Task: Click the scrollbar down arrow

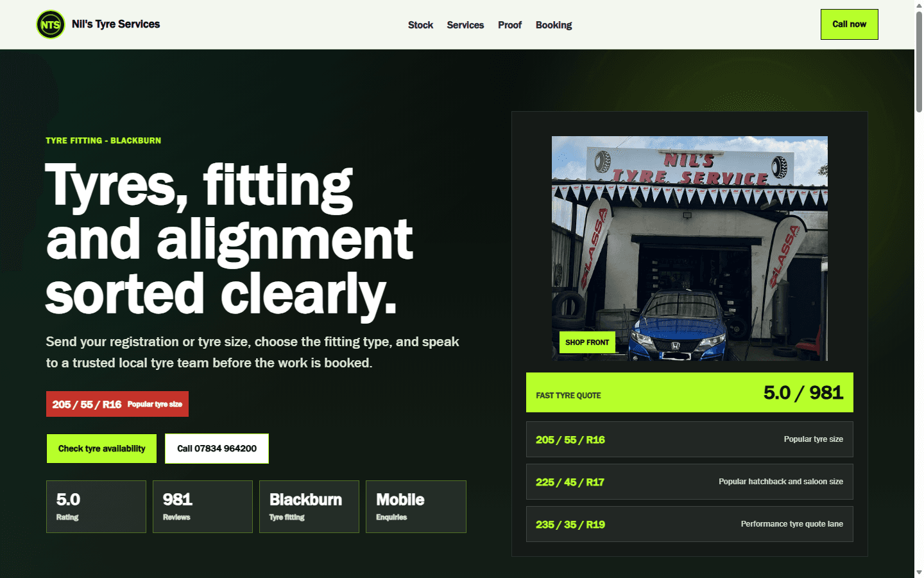Action: click(x=919, y=572)
